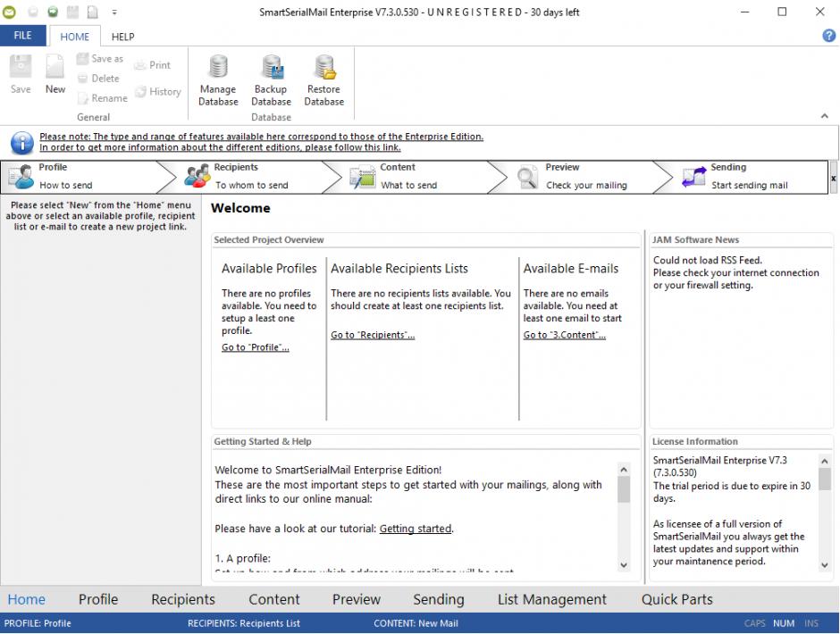This screenshot has width=840, height=634.
Task: Click the Print ribbon button
Action: coord(152,65)
